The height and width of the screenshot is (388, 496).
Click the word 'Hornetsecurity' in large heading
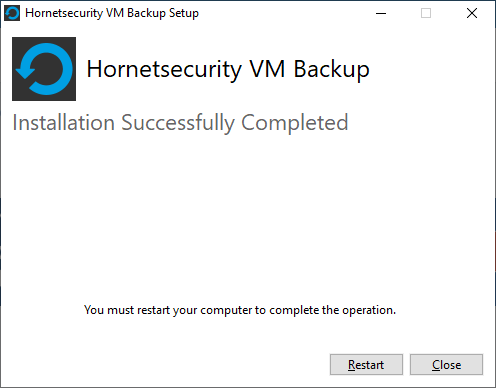click(164, 69)
